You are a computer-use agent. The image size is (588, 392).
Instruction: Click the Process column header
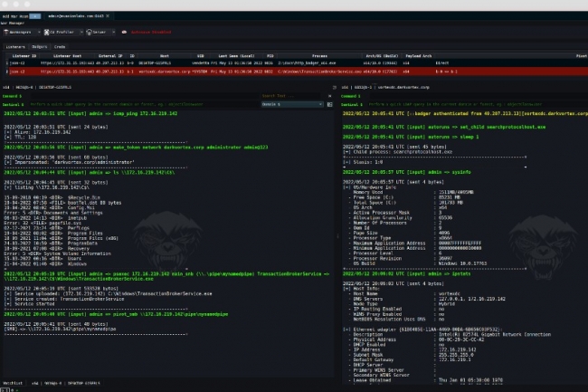[x=319, y=56]
